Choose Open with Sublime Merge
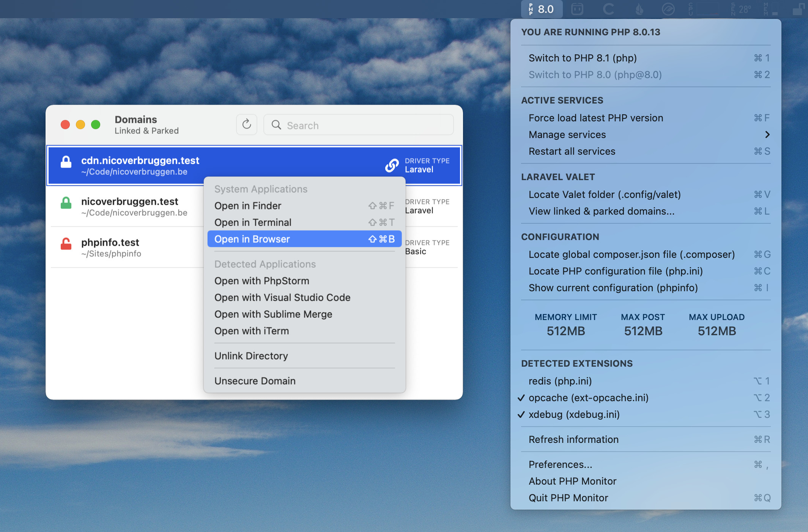 [x=304, y=314]
